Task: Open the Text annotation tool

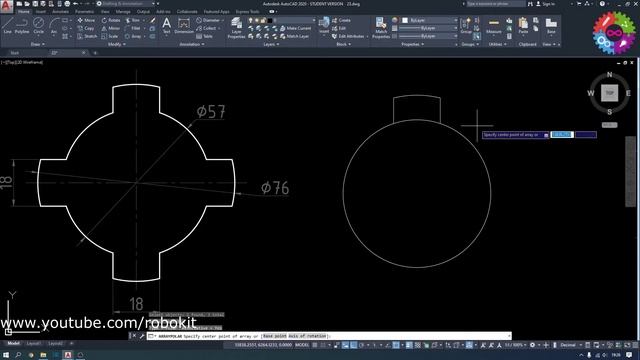Action: 166,25
